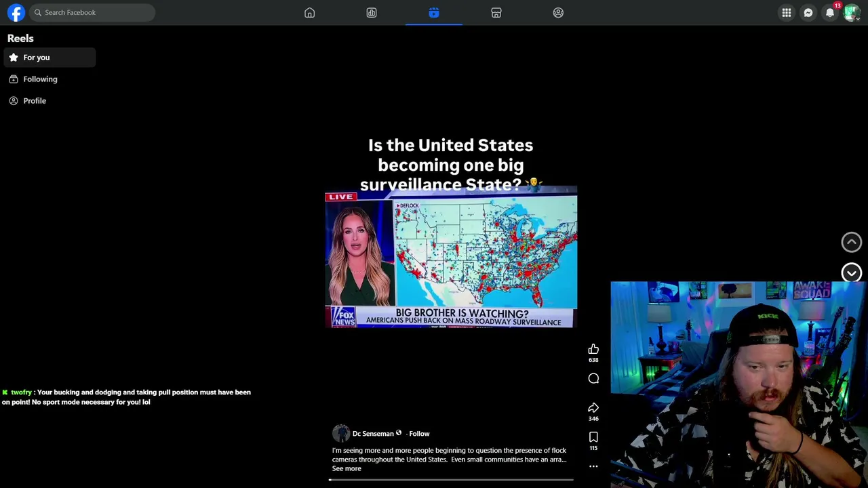Viewport: 868px width, 488px height.
Task: Click the 638 like count
Action: pos(593,360)
